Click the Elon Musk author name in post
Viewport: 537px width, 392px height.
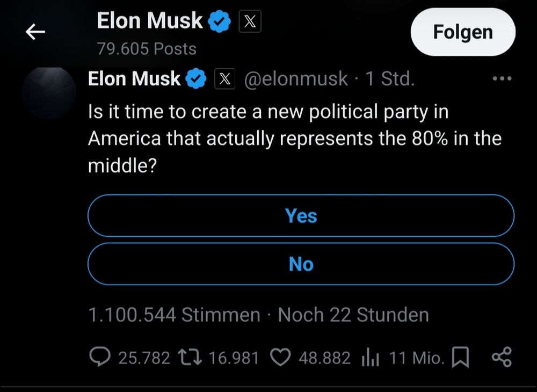point(134,79)
